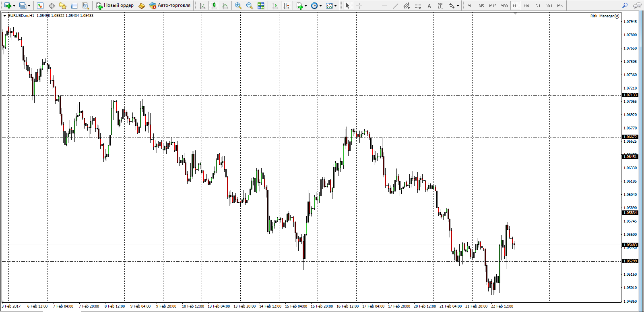Image resolution: width=644 pixels, height=312 pixels.
Task: Select the crosshair tool
Action: click(359, 6)
